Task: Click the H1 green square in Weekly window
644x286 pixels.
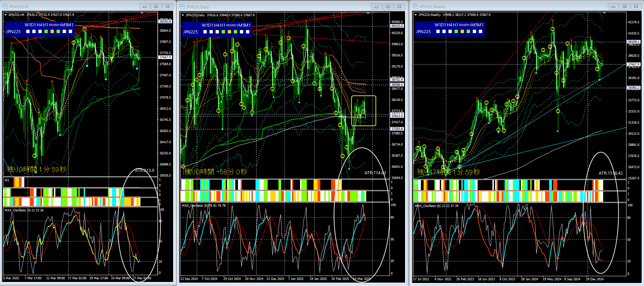Action: 456,31
